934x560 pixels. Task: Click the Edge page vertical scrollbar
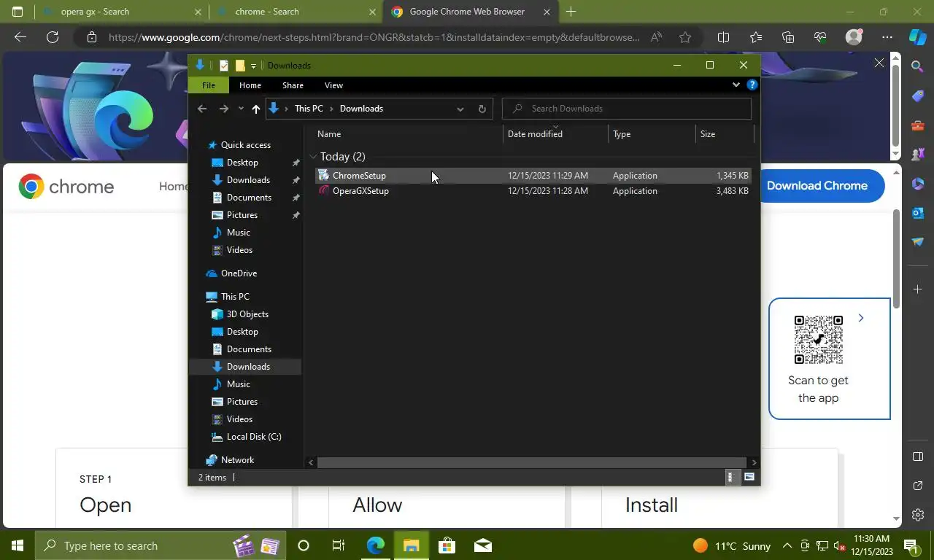(x=897, y=258)
